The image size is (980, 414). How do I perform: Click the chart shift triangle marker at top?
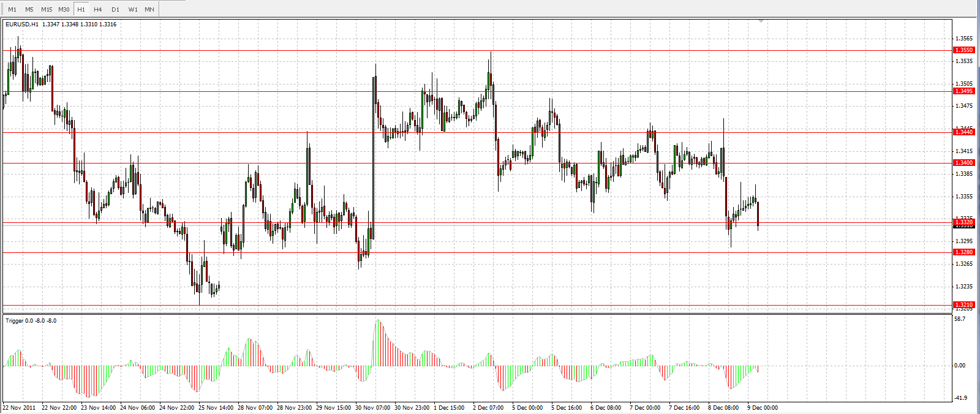[761, 21]
